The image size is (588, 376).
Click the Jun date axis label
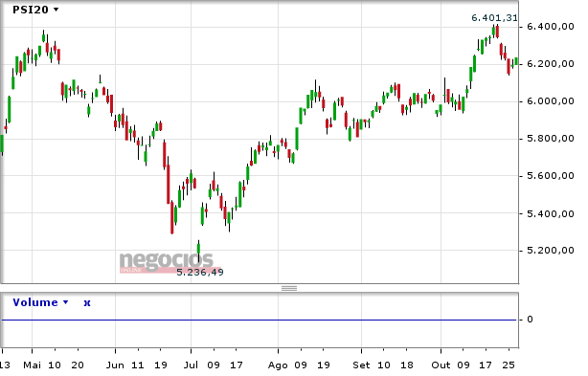[x=115, y=365]
